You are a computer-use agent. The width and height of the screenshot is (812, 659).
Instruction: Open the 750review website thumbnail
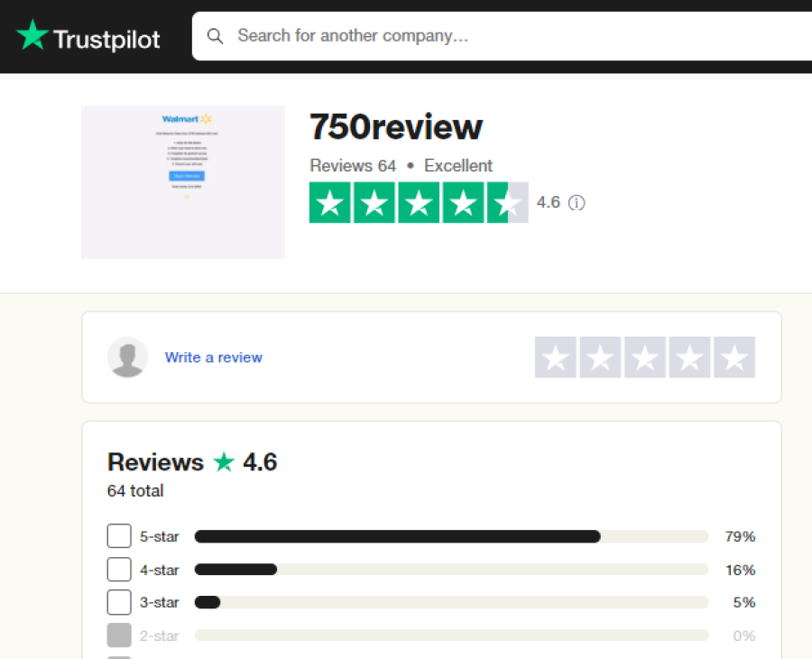coord(183,182)
